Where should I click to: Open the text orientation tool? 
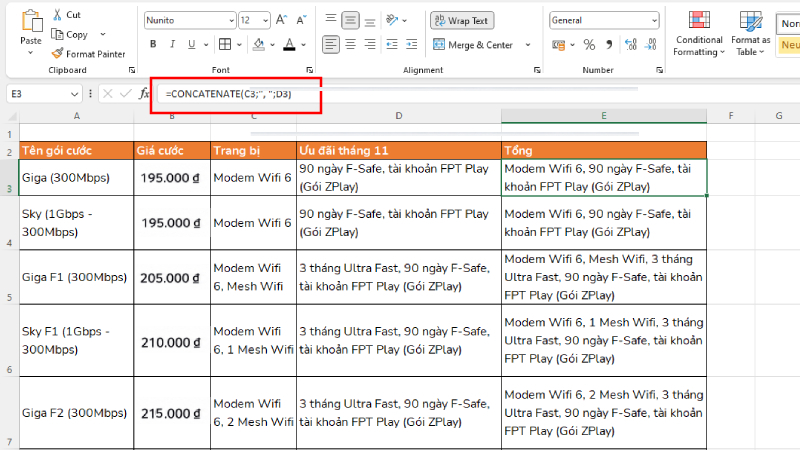click(x=392, y=20)
